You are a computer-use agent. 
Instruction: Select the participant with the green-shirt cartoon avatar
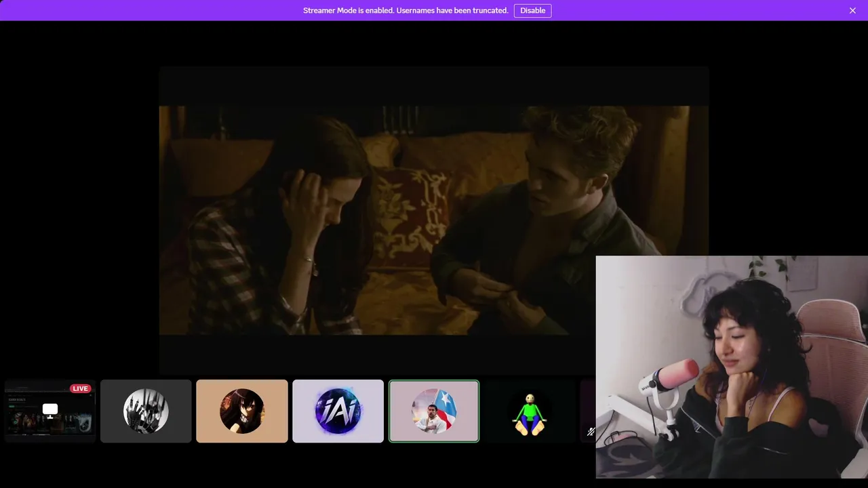(530, 411)
